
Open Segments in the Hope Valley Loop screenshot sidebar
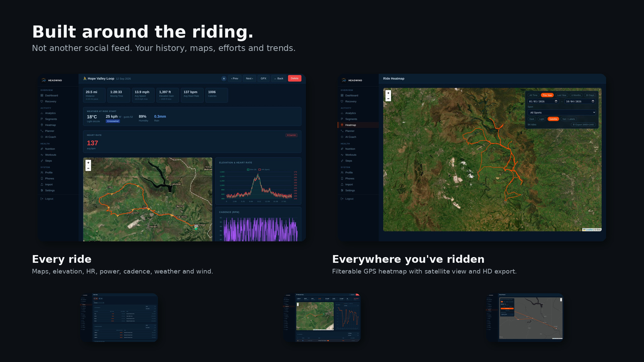51,119
